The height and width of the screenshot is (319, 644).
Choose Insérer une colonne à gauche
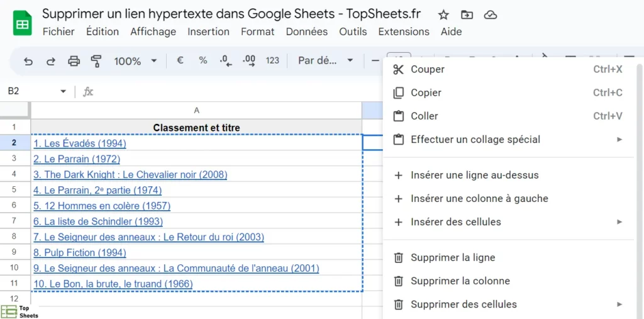click(508, 199)
